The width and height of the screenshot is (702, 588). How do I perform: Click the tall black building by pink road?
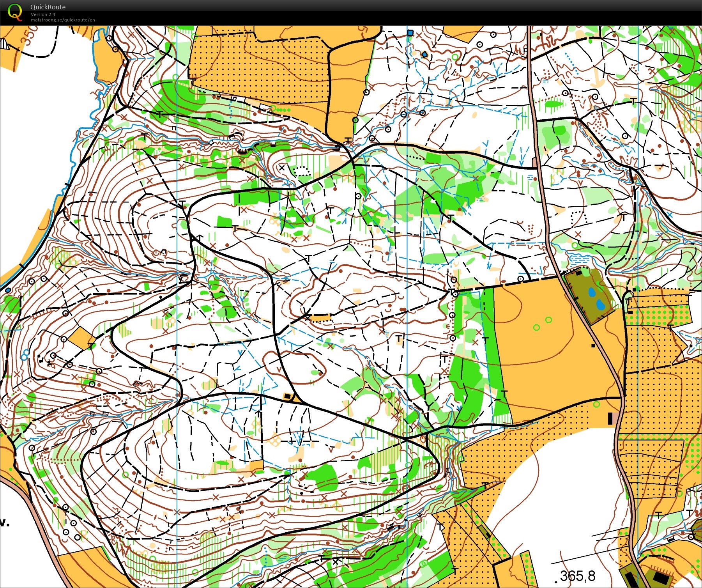[610, 418]
